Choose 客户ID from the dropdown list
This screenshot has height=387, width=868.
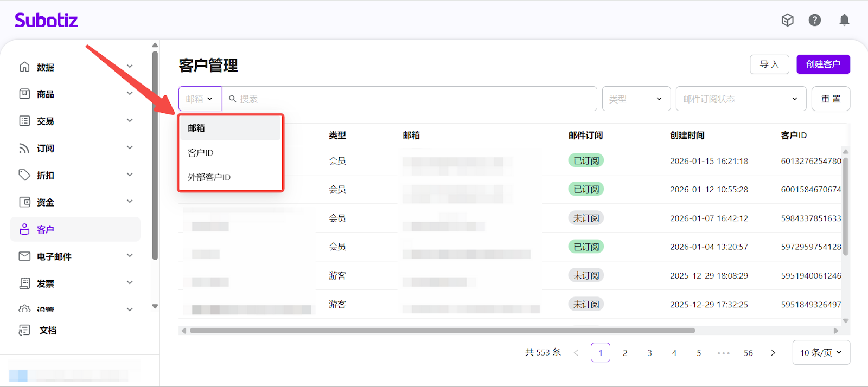[x=201, y=153]
